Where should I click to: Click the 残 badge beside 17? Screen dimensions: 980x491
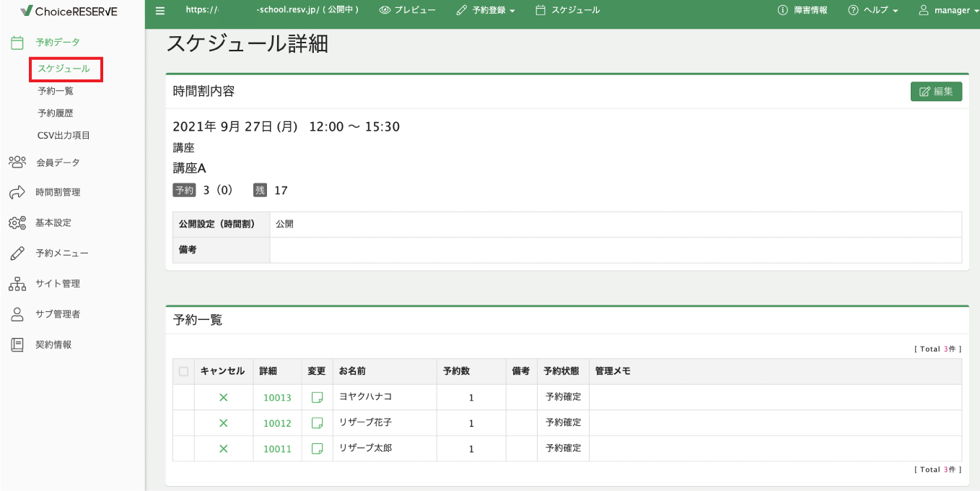coord(261,191)
